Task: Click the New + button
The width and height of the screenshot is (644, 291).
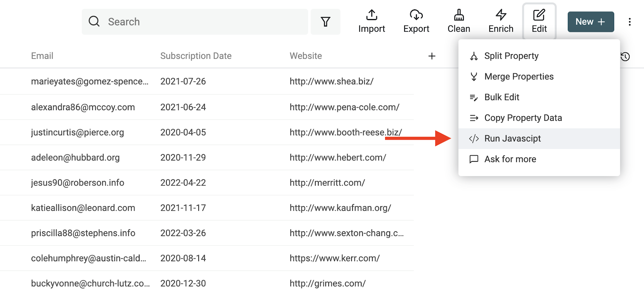Action: tap(591, 22)
